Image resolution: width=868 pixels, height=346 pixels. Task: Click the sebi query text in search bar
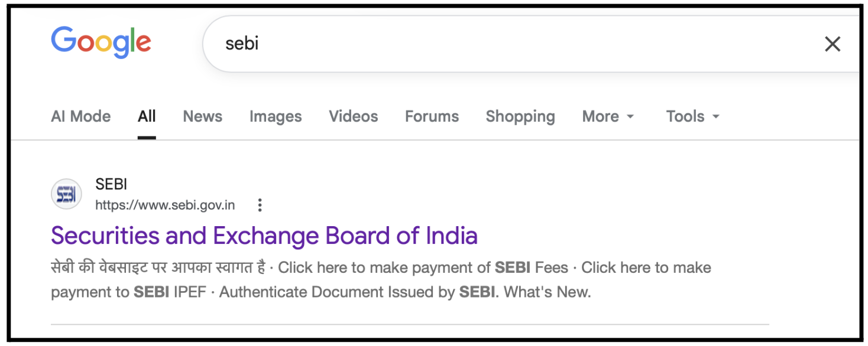point(241,44)
